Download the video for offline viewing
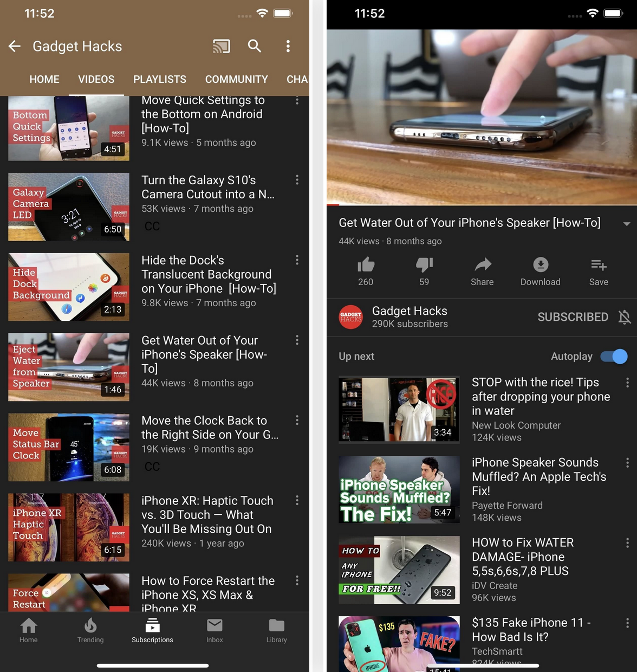Viewport: 637px width, 672px height. tap(540, 265)
